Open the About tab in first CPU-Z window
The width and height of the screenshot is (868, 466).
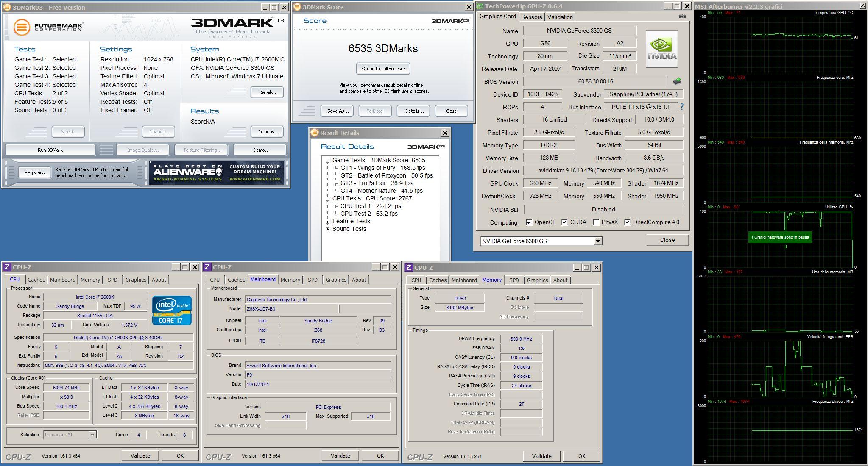[x=159, y=280]
